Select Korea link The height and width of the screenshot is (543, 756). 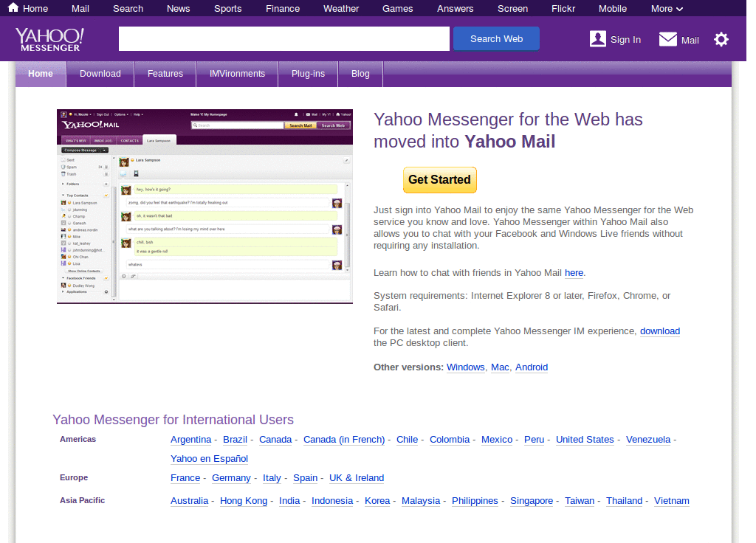point(377,501)
